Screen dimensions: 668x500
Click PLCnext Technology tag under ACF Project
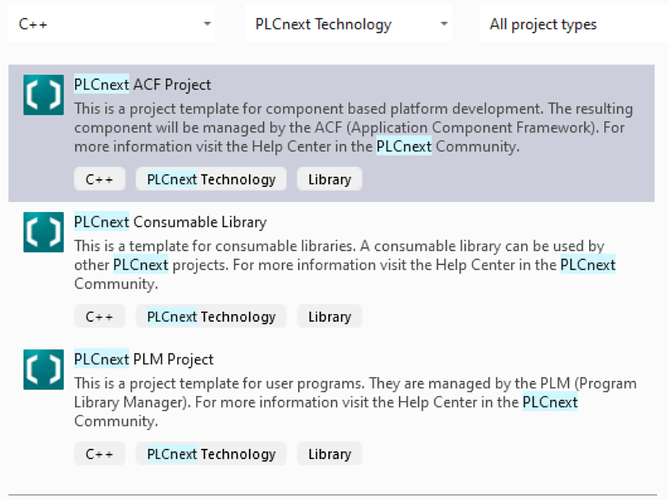coord(211,180)
